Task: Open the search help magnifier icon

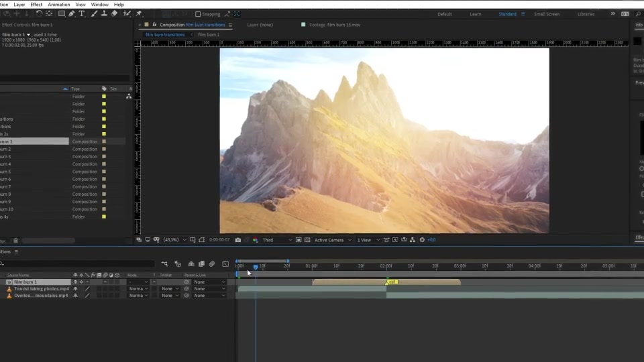Action: (638, 14)
